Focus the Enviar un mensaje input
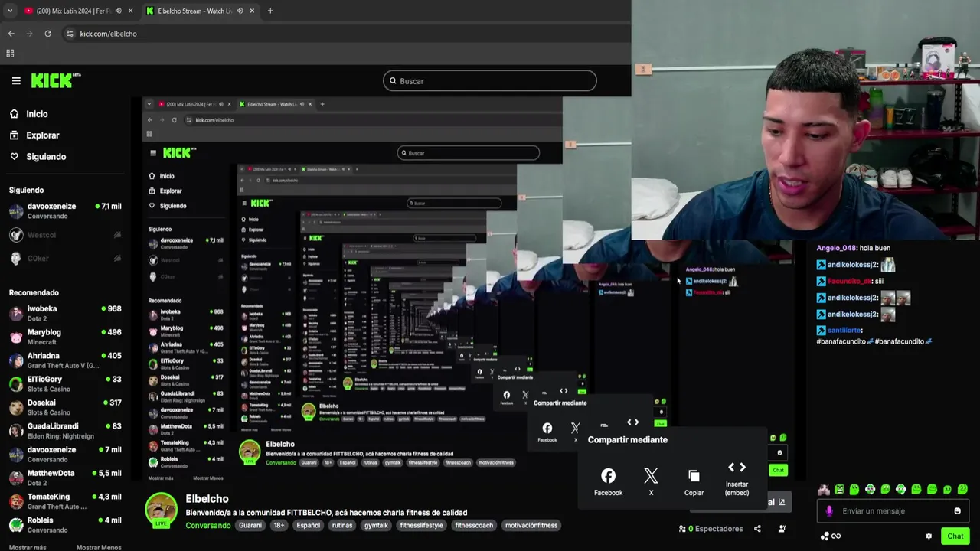Viewport: 980px width, 551px height. point(892,511)
